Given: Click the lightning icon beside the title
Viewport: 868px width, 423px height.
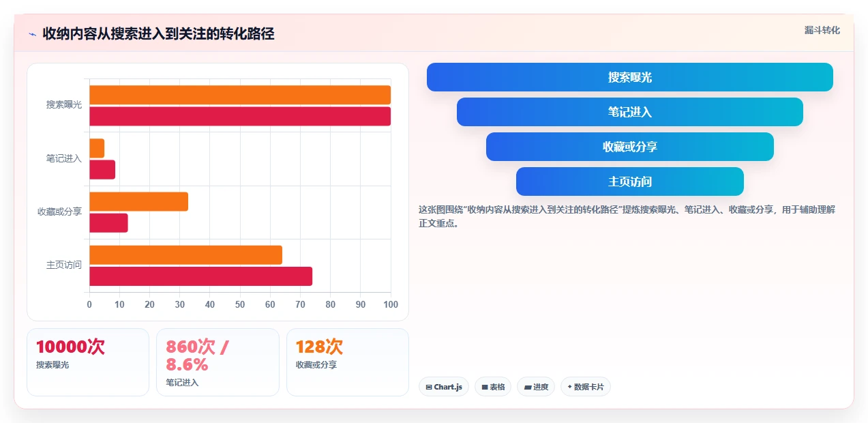Looking at the screenshot, I should point(32,34).
